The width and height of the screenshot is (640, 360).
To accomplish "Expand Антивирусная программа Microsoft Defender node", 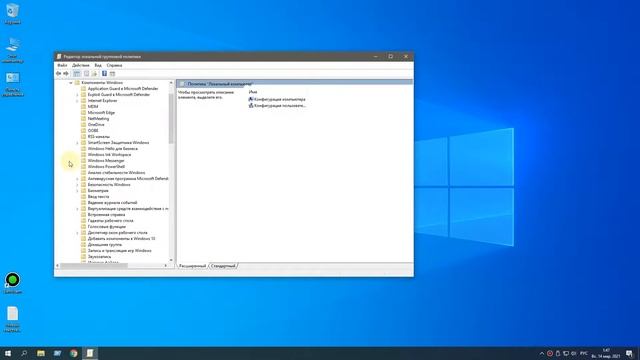I will point(78,179).
